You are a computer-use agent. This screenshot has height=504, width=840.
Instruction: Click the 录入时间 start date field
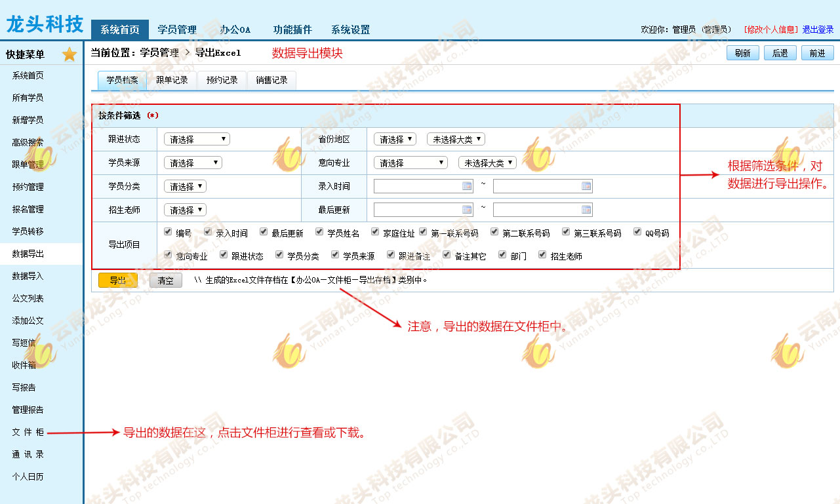[x=417, y=186]
